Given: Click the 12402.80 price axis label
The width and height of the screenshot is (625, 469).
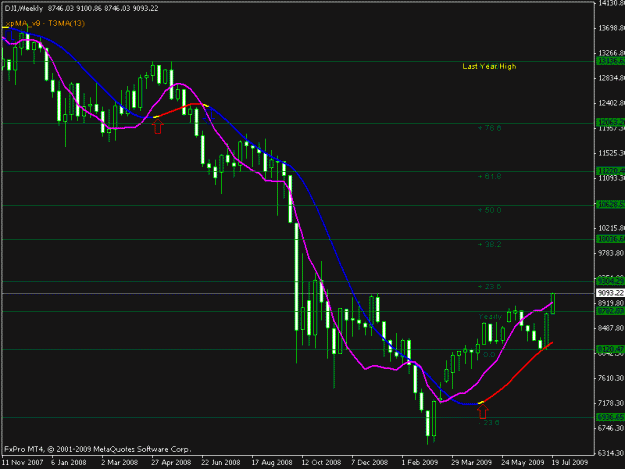Looking at the screenshot, I should coord(611,103).
